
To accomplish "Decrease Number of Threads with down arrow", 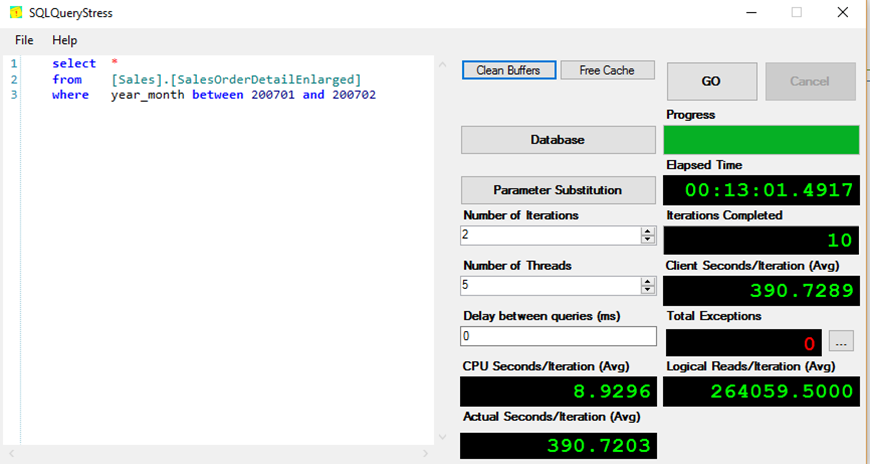I will (x=648, y=291).
